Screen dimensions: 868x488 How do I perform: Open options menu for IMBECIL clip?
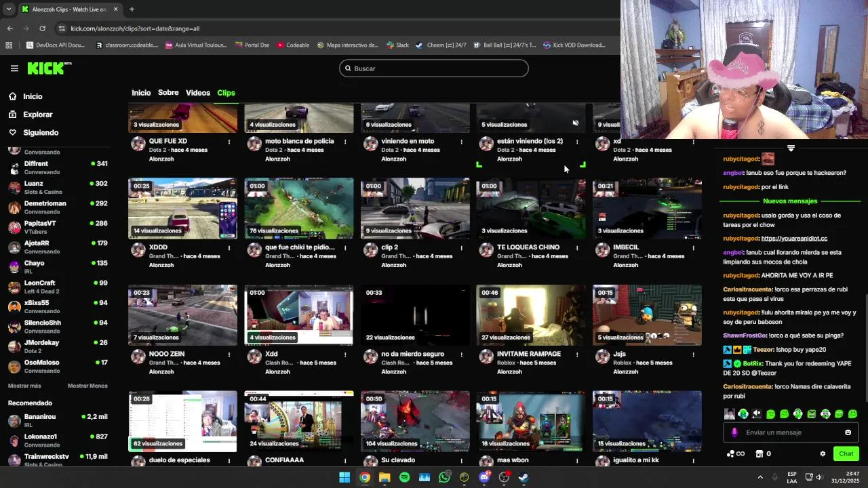[x=693, y=248]
